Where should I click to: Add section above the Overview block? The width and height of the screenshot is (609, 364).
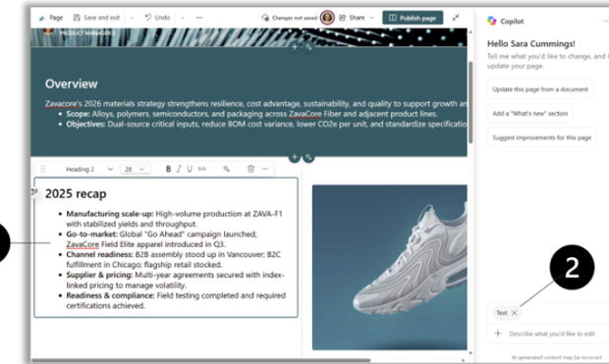(x=295, y=47)
